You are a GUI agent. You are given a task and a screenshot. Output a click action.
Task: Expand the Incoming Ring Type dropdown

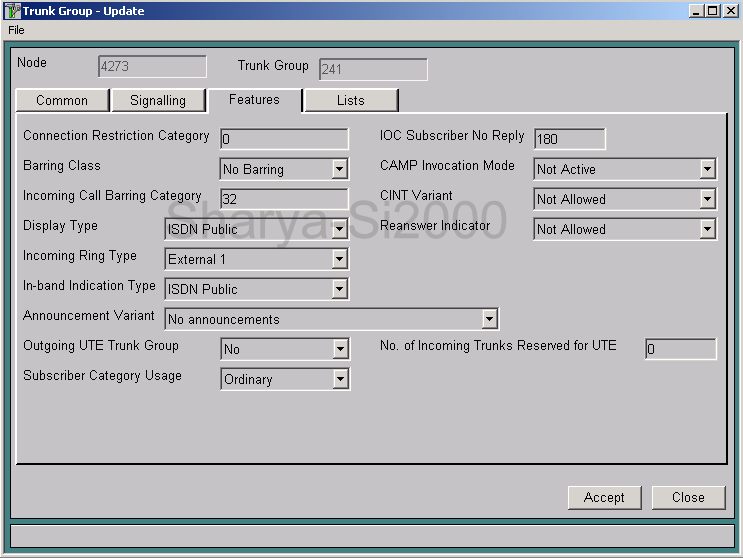339,259
